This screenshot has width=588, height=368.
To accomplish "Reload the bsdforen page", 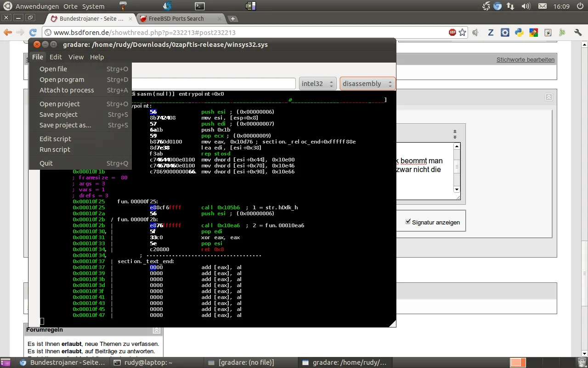I will tap(33, 32).
